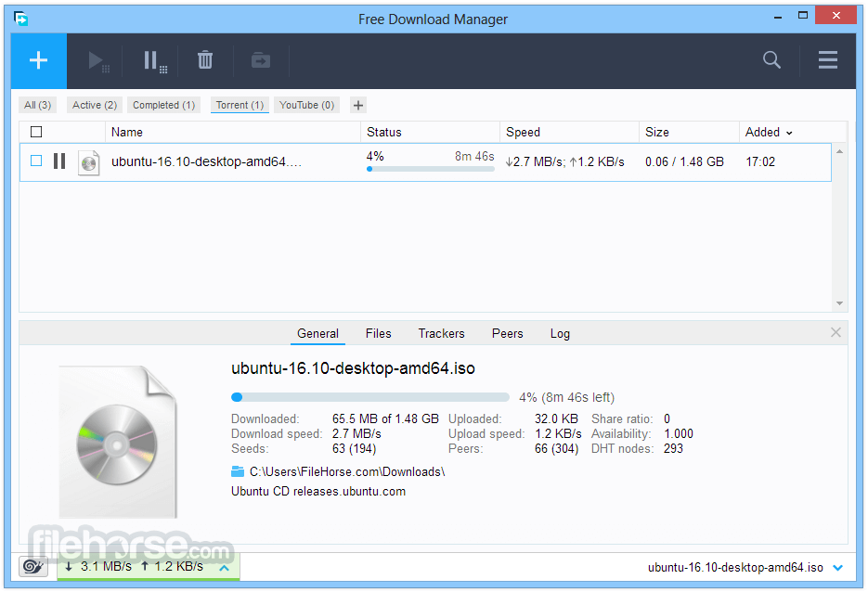This screenshot has width=868, height=592.
Task: Click the row progress bar showing 4%
Action: pyautogui.click(x=430, y=169)
